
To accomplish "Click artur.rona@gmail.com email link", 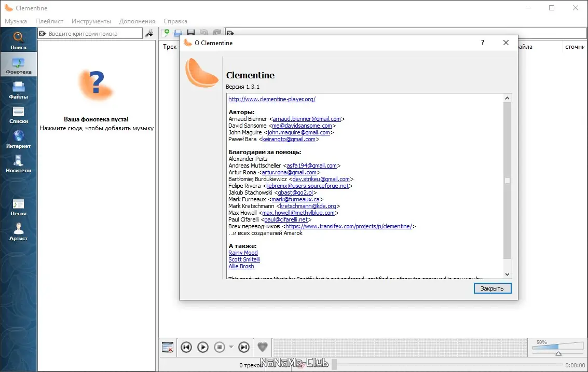I will pyautogui.click(x=289, y=172).
